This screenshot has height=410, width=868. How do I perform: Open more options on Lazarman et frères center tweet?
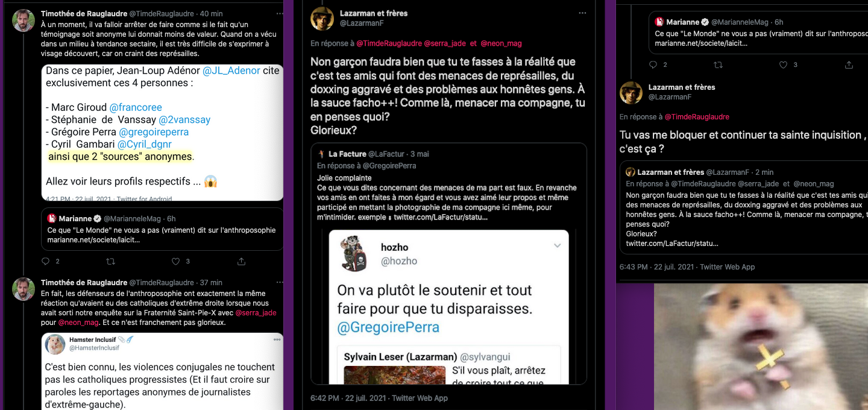click(x=582, y=13)
